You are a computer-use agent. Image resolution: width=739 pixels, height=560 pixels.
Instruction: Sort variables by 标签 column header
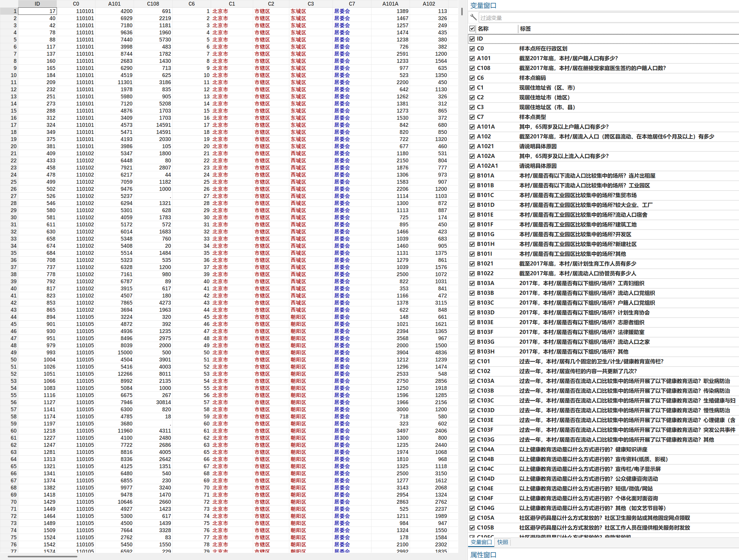pyautogui.click(x=525, y=29)
